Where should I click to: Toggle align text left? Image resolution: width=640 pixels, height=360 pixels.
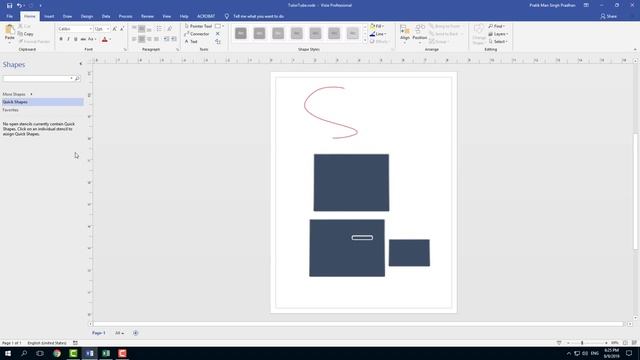point(134,39)
